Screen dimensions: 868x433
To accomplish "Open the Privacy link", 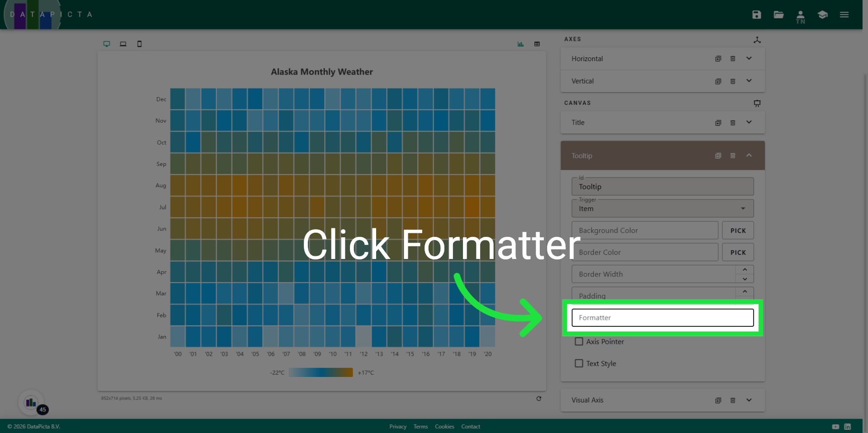I will click(x=398, y=427).
